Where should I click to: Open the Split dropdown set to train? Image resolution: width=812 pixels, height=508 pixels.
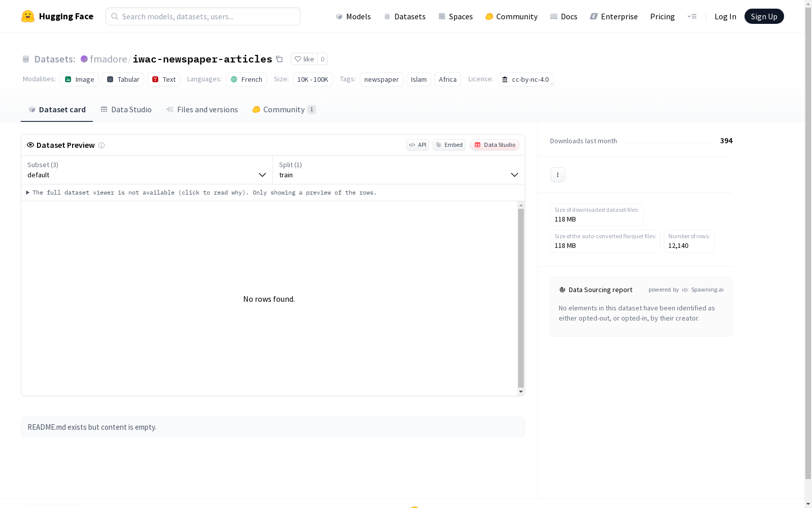399,170
